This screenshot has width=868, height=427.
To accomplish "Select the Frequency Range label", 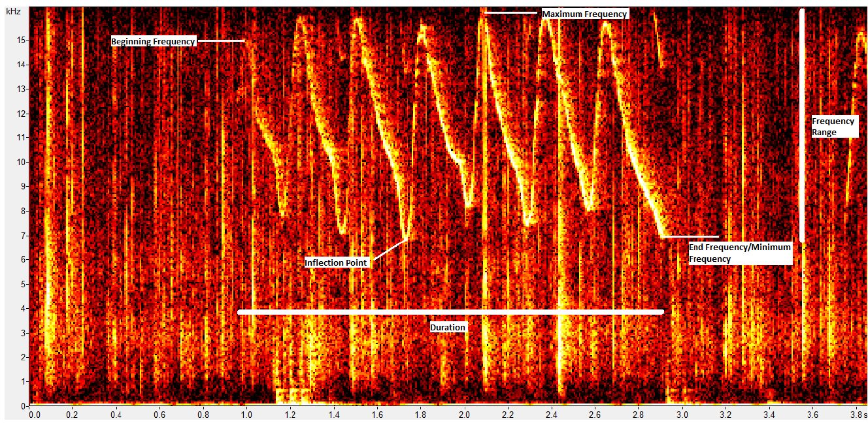I will [x=833, y=127].
